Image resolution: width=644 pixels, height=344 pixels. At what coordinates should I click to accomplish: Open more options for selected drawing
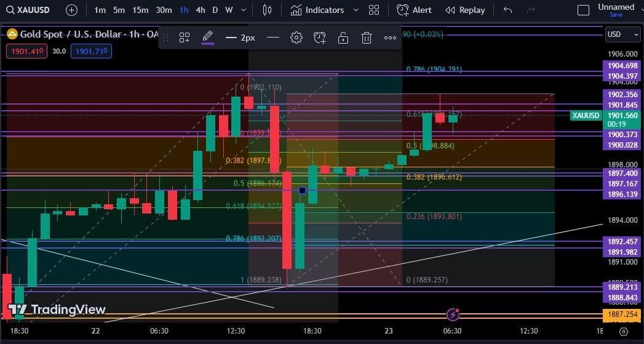[390, 38]
